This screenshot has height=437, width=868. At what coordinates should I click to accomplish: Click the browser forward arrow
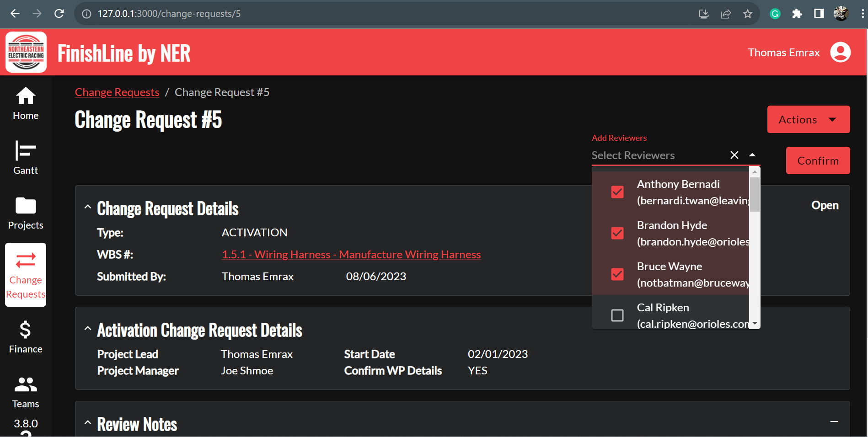37,14
